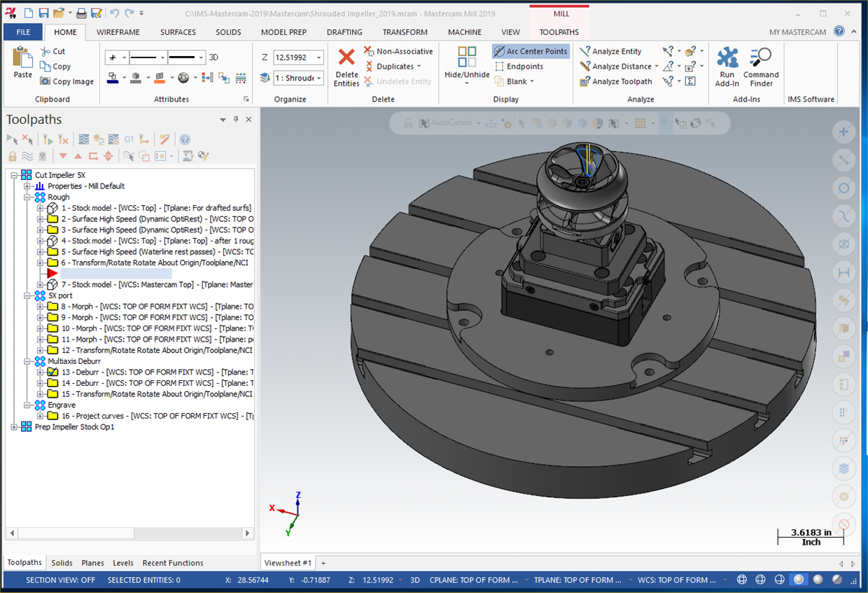
Task: Click the Cut scissors icon
Action: [x=45, y=51]
